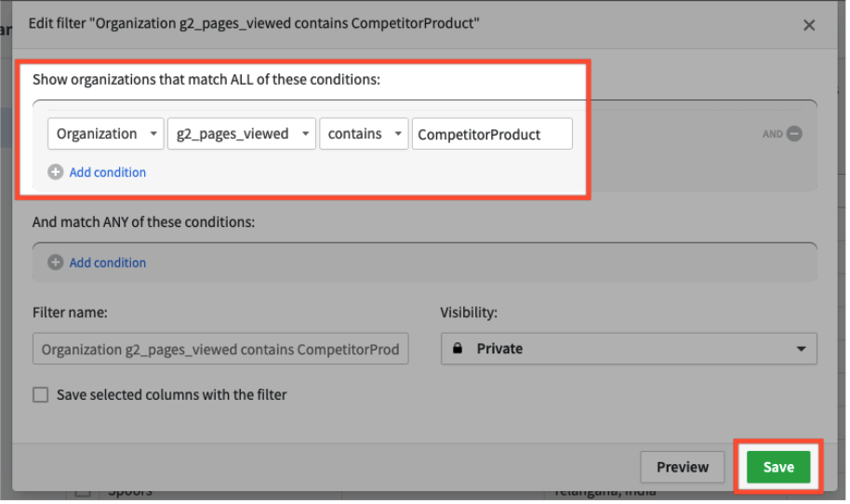The width and height of the screenshot is (850, 504).
Task: Add condition under ALL conditions
Action: pyautogui.click(x=107, y=172)
